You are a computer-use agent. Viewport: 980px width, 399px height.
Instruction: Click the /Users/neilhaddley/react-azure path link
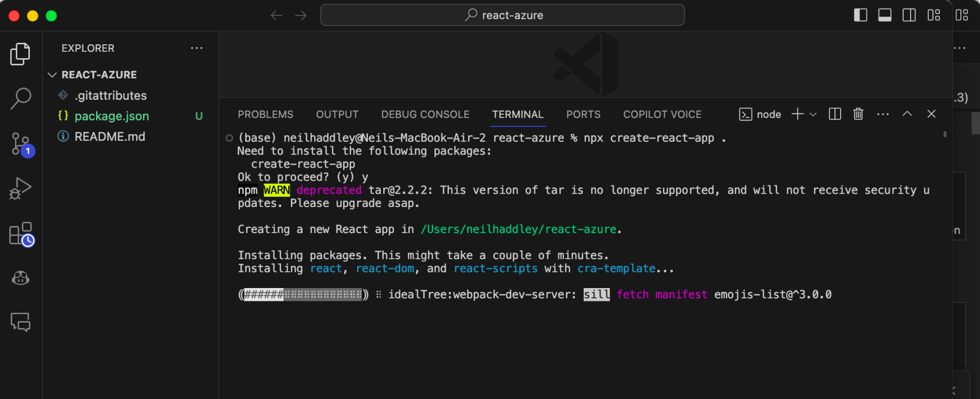click(518, 229)
